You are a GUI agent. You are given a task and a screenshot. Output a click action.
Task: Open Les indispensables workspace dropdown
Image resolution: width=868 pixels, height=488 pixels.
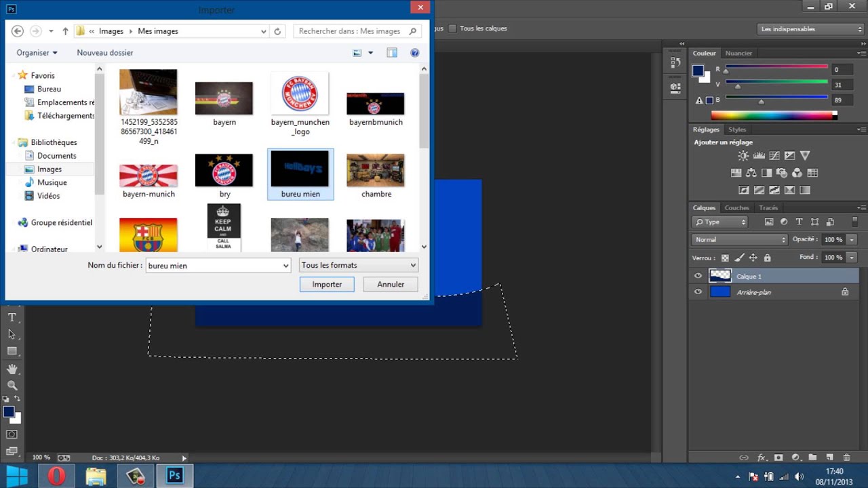click(810, 29)
